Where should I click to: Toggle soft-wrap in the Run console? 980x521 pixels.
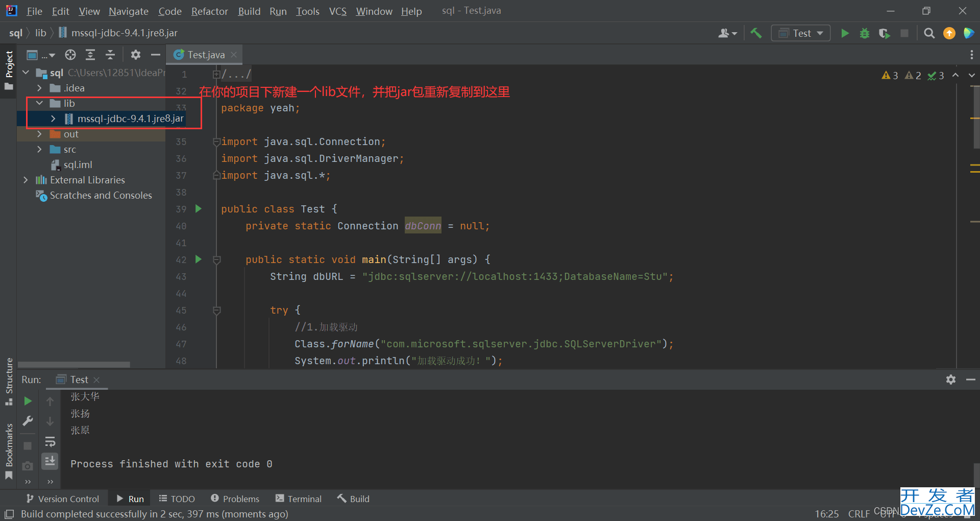[50, 441]
